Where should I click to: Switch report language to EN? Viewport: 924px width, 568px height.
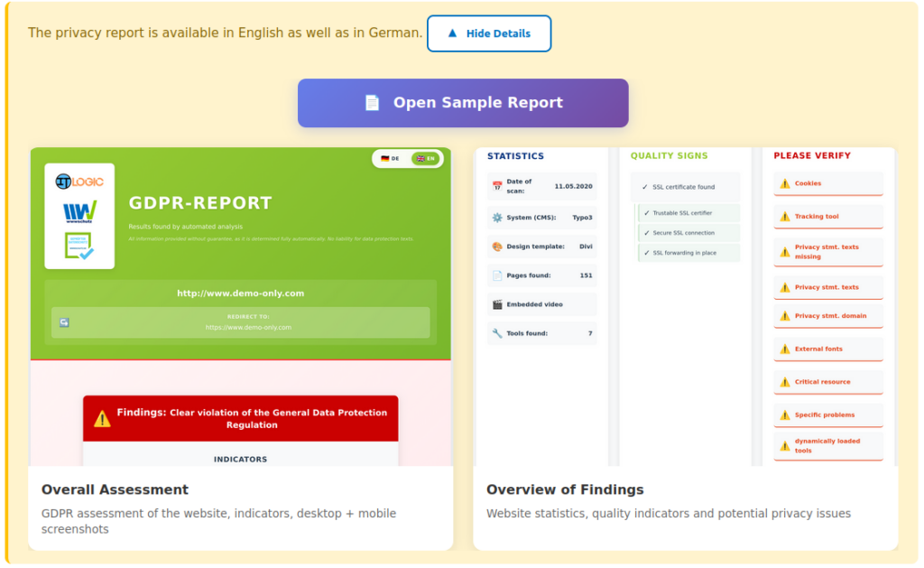[424, 159]
